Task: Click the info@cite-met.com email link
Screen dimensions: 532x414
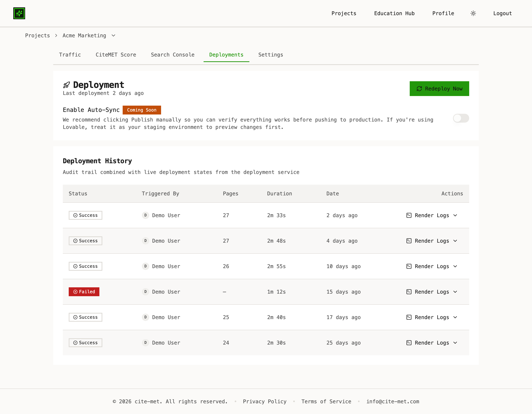Action: pyautogui.click(x=393, y=402)
